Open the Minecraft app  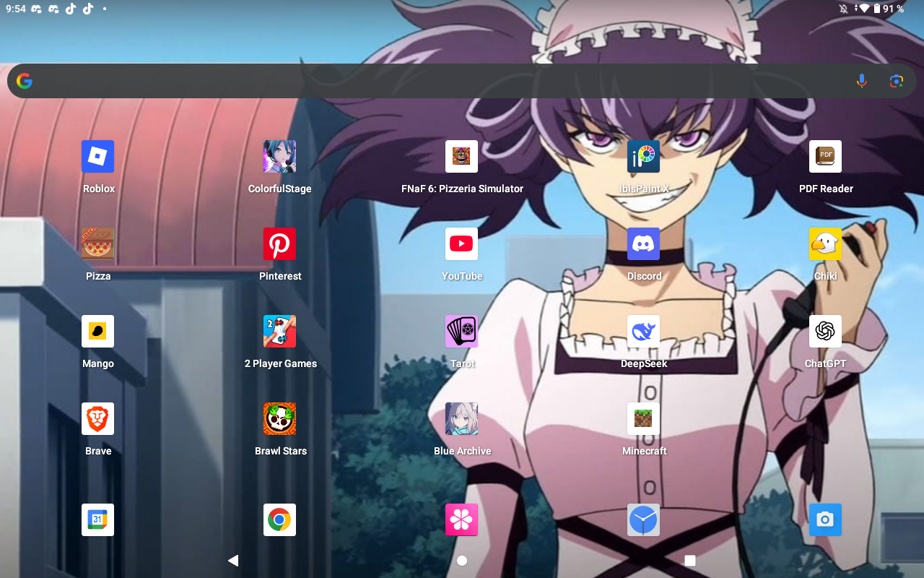point(643,419)
